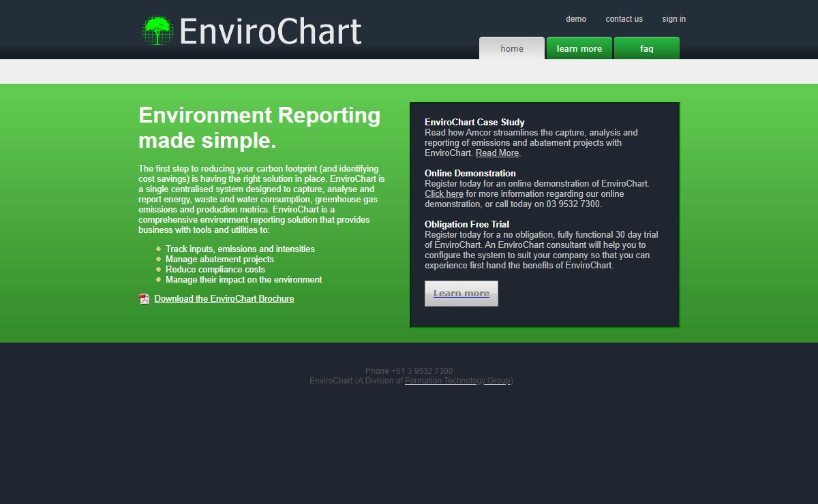The height and width of the screenshot is (504, 818).
Task: Download the EnviroChart Brochure
Action: click(x=224, y=298)
